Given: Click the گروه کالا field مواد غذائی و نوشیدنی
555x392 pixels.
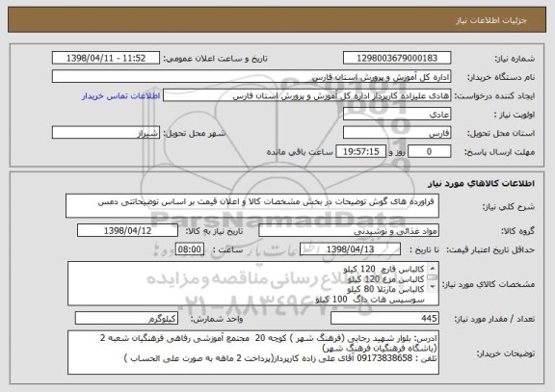Looking at the screenshot, I should pyautogui.click(x=349, y=230).
